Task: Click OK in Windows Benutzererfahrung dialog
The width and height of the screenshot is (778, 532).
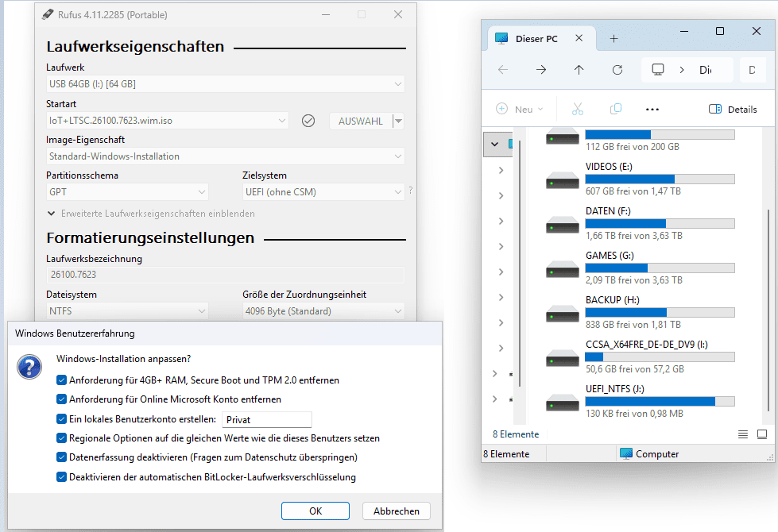Action: coord(315,511)
